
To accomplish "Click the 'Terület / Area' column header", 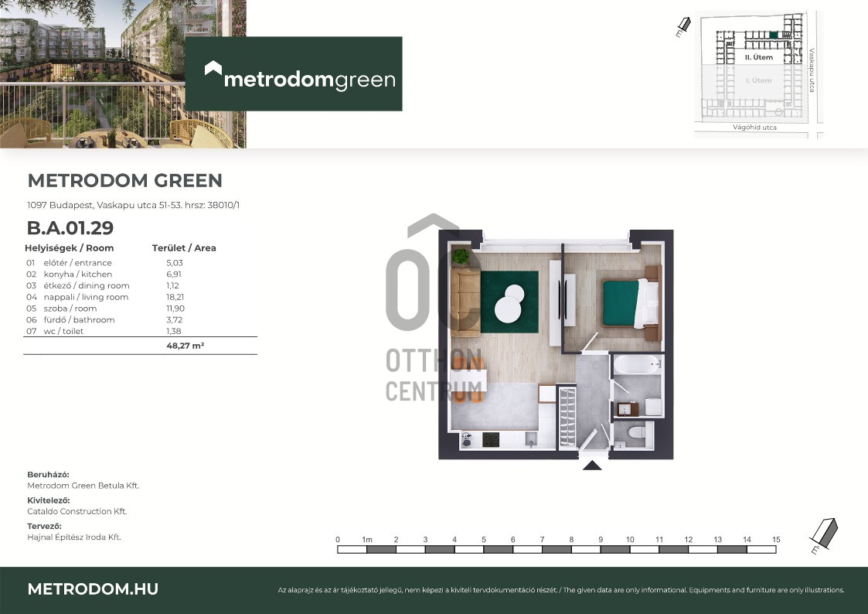I will tap(184, 248).
